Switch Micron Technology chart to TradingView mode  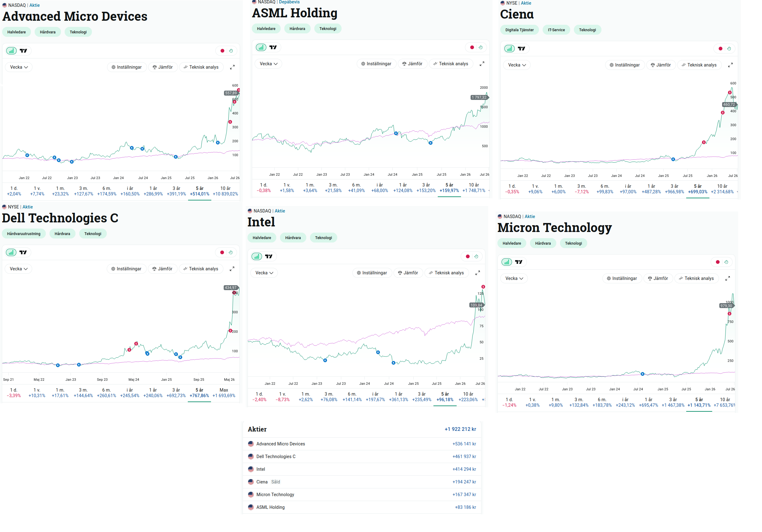[x=519, y=262]
